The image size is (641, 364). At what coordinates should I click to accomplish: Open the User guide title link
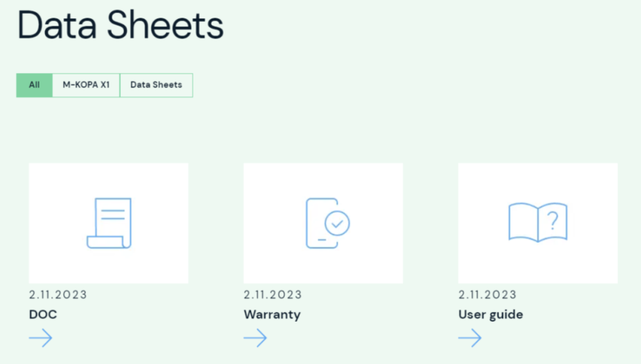[491, 314]
